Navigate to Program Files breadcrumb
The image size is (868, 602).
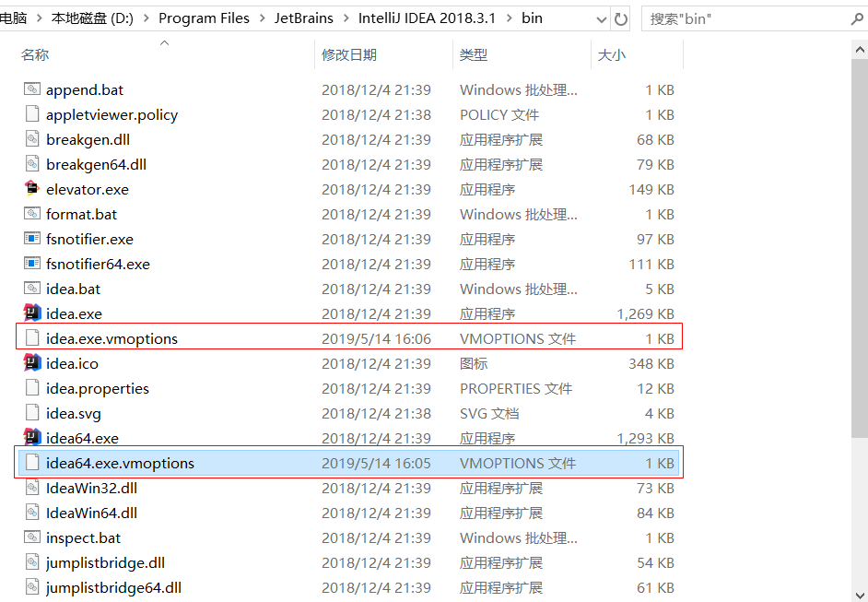coord(204,18)
